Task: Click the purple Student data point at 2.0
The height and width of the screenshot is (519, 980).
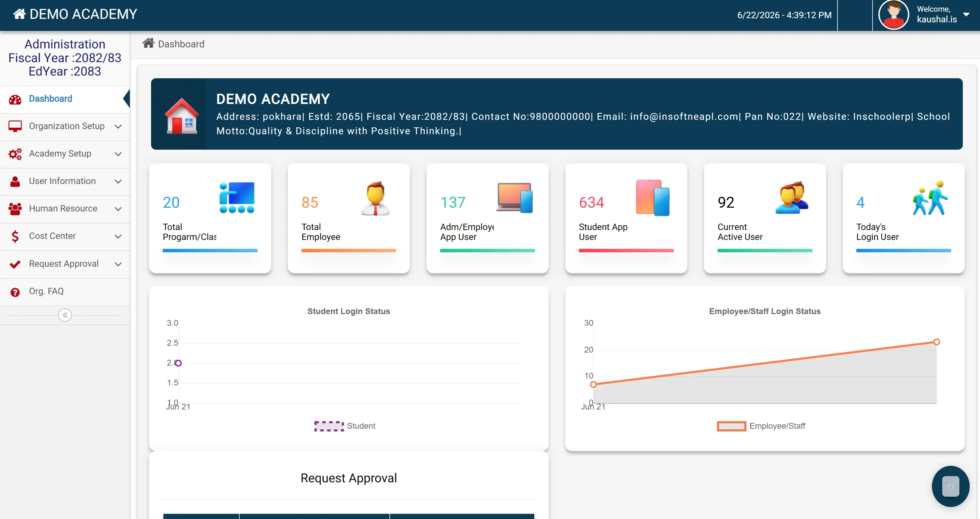Action: tap(178, 363)
